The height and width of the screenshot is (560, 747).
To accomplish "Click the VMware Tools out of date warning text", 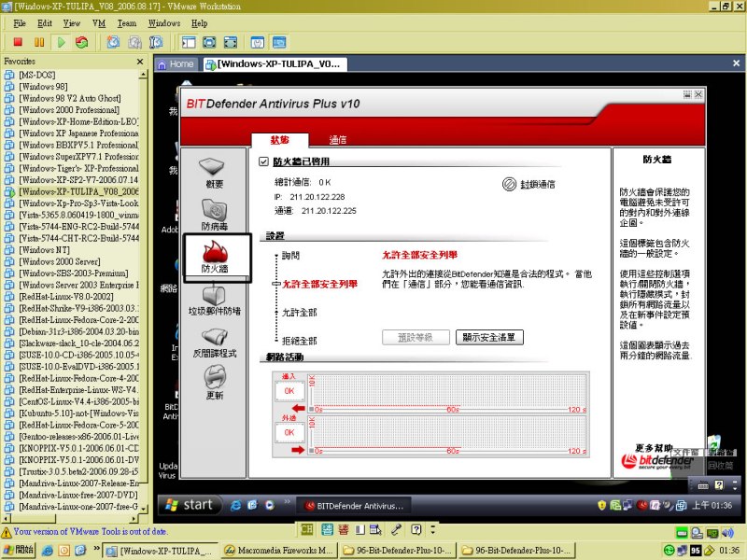I will [91, 531].
